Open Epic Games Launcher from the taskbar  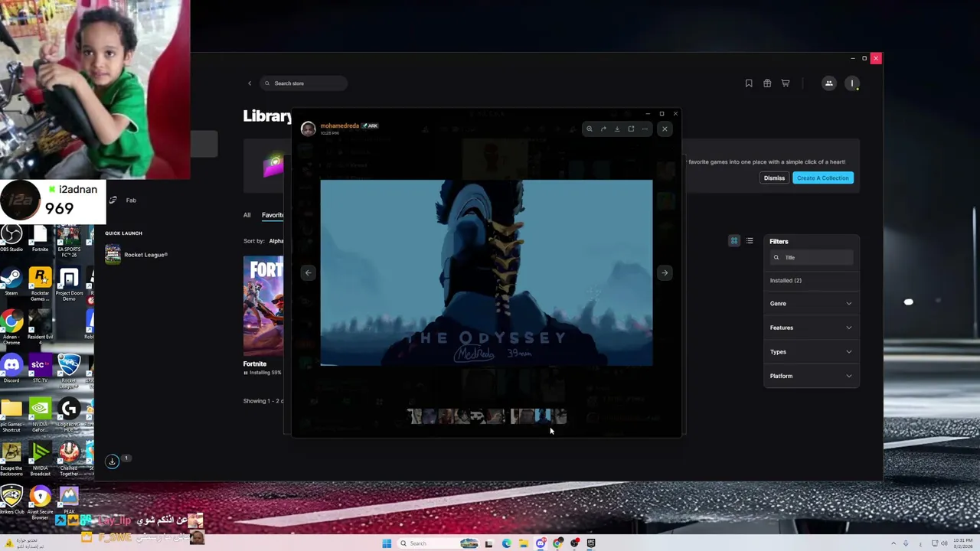591,543
